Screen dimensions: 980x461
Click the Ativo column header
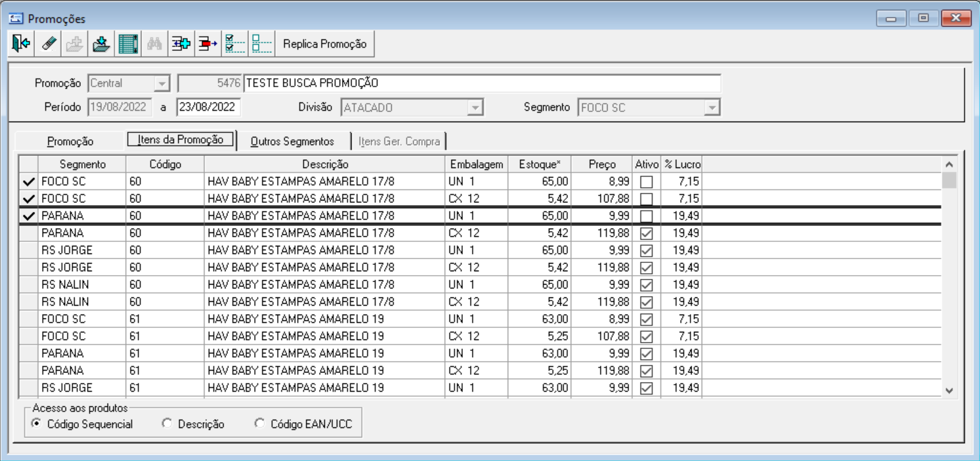tap(647, 164)
